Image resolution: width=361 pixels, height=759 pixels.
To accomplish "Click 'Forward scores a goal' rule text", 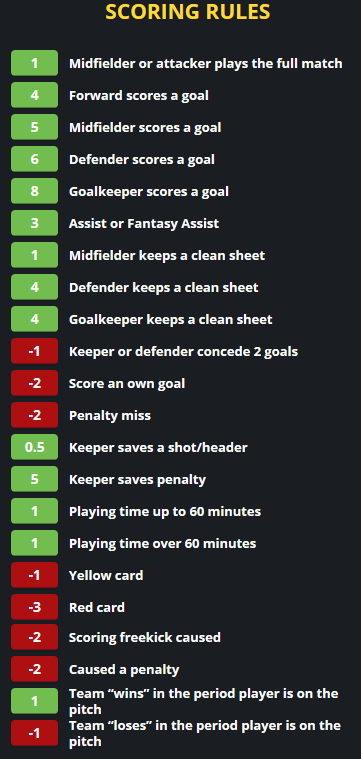I will tap(139, 95).
